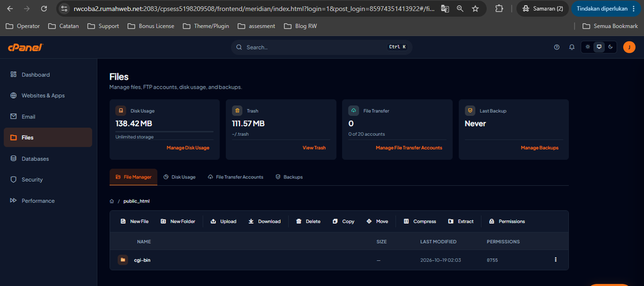Screen dimensions: 644x286
Task: Click the Disk Usage progress bar
Action: pos(164,132)
